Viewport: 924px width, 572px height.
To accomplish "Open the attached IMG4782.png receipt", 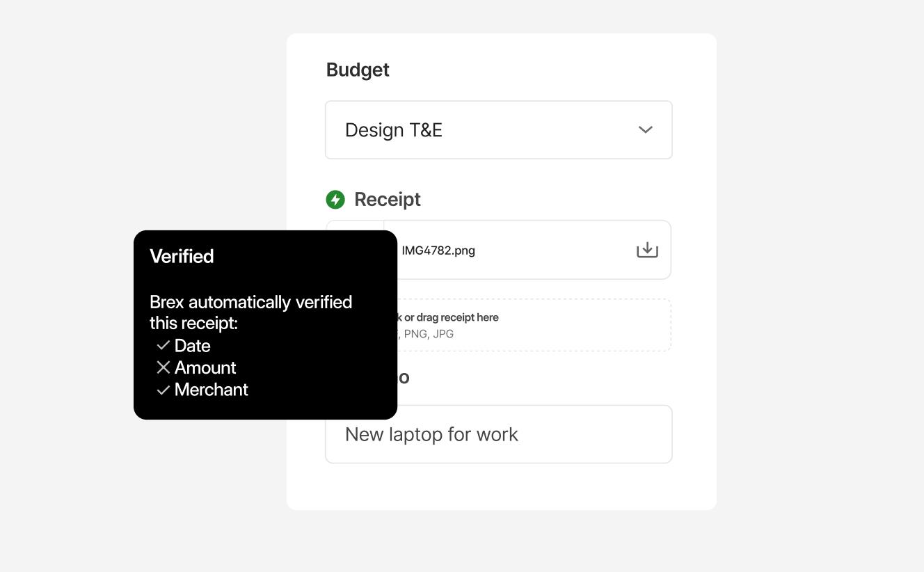I will click(438, 250).
